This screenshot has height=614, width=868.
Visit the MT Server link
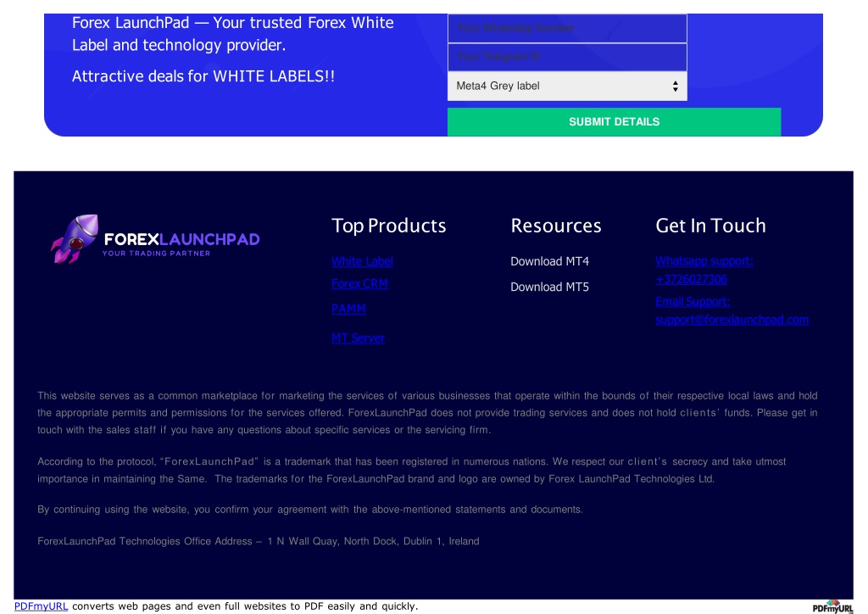358,338
